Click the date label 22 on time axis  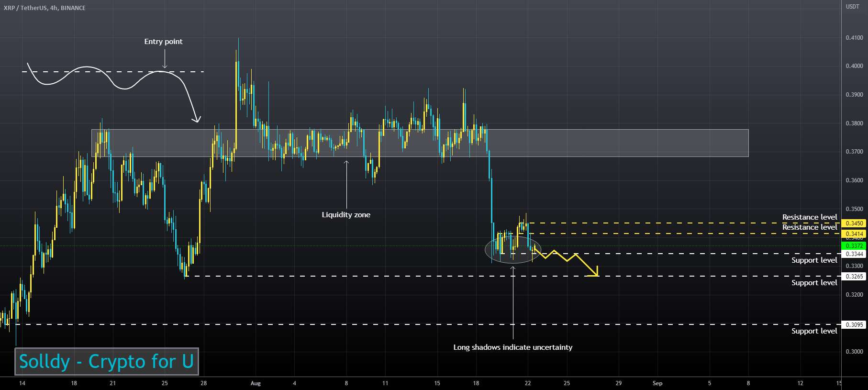527,383
